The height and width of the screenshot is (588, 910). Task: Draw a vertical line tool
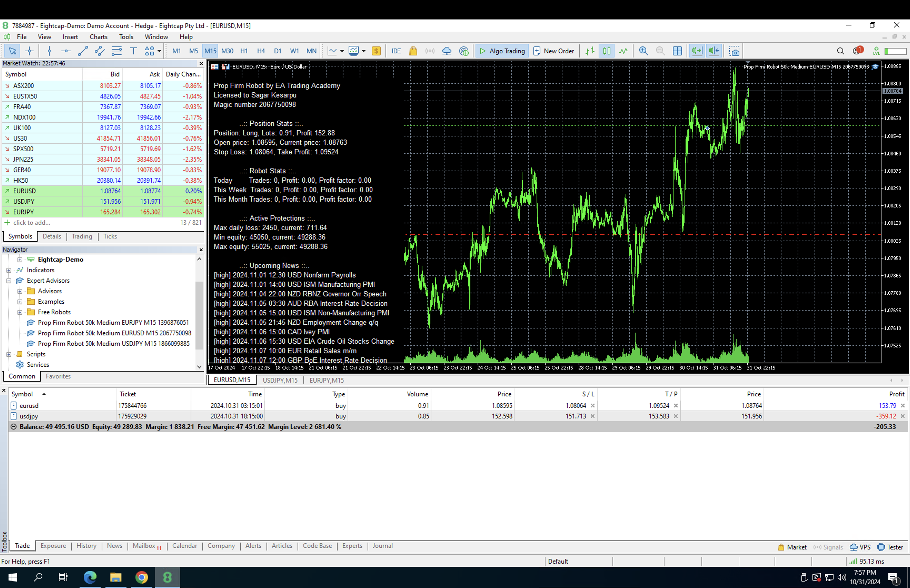(49, 51)
